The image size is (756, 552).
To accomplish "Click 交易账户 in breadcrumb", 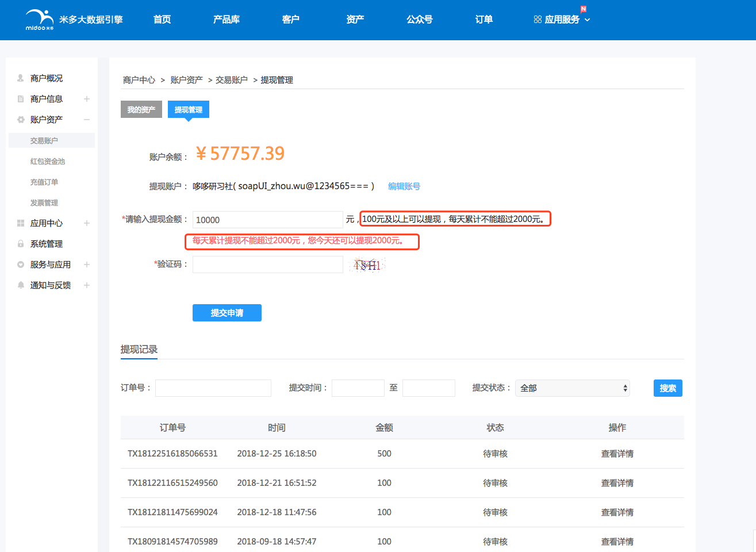I will (x=232, y=80).
